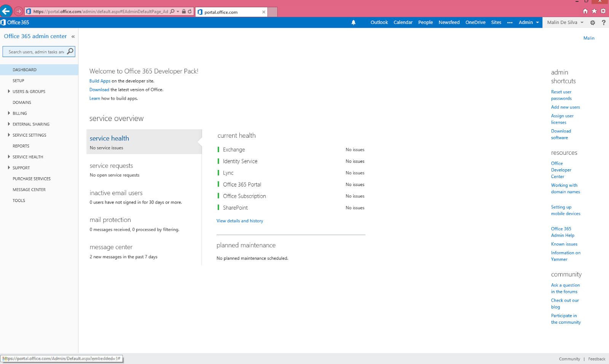Viewport: 609px width, 364px height.
Task: Select the message center overview tile
Action: pyautogui.click(x=144, y=251)
